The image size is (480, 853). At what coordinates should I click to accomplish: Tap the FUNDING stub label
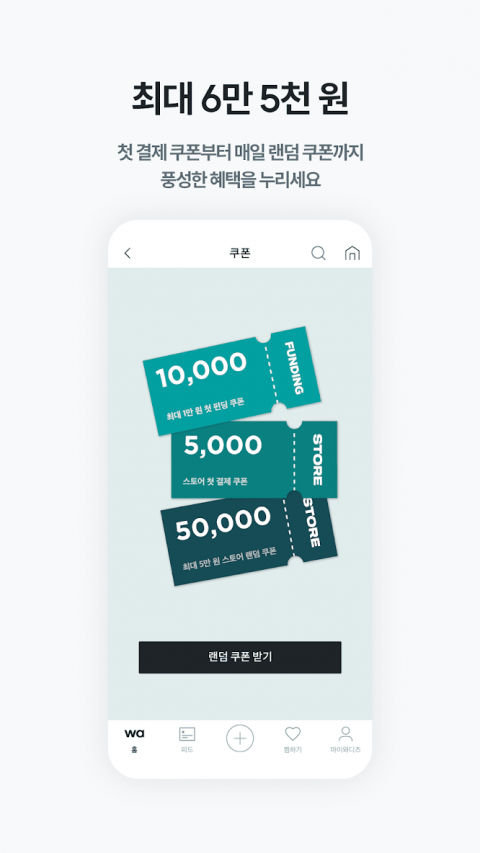(x=294, y=368)
